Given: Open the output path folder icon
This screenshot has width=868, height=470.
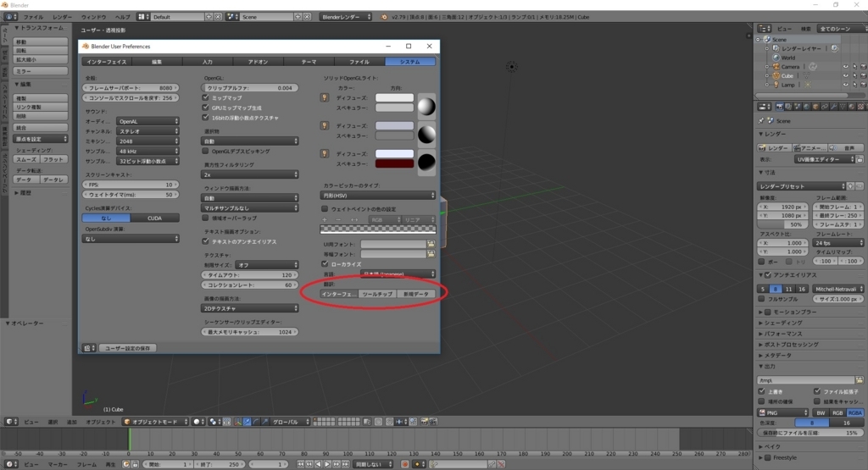Looking at the screenshot, I should (860, 380).
